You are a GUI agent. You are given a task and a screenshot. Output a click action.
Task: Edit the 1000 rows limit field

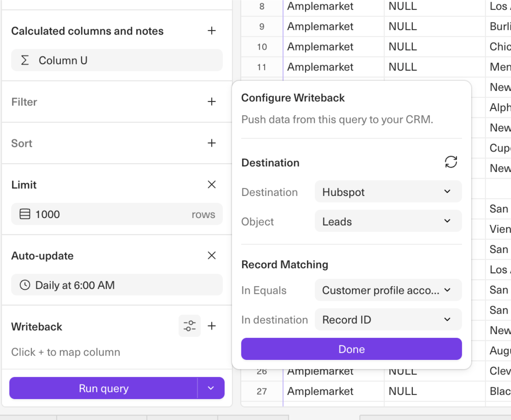(x=116, y=214)
